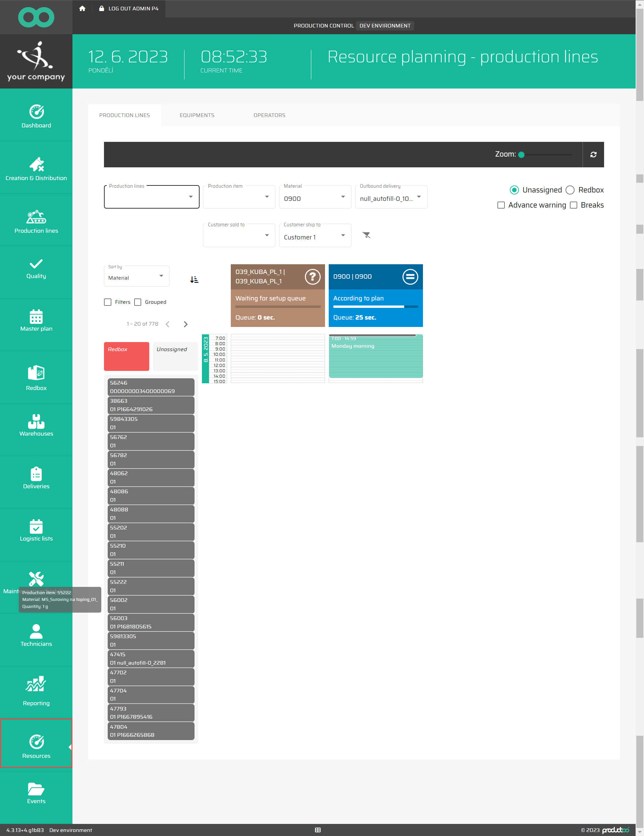Image resolution: width=644 pixels, height=836 pixels.
Task: Toggle the sort direction icon
Action: pyautogui.click(x=194, y=280)
